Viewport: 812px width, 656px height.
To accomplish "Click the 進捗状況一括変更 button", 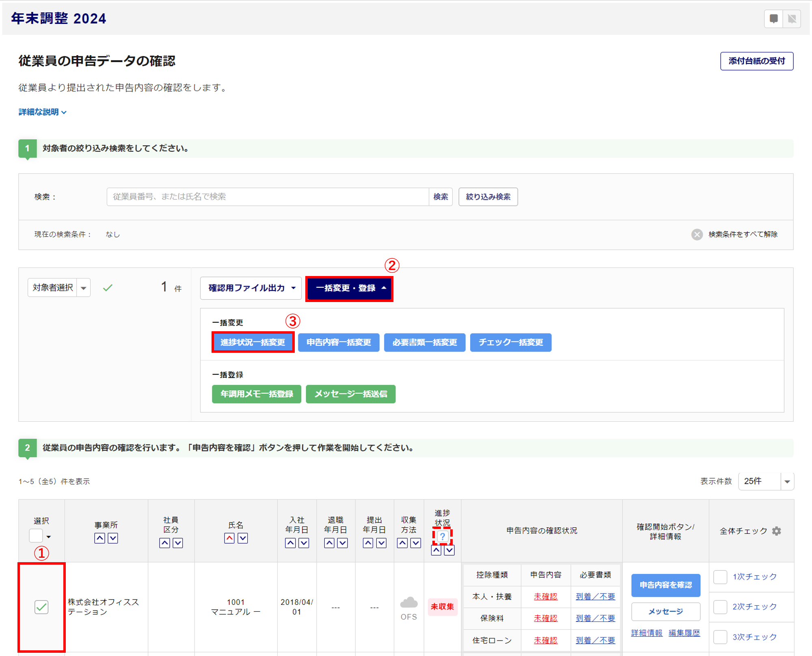I will 253,342.
